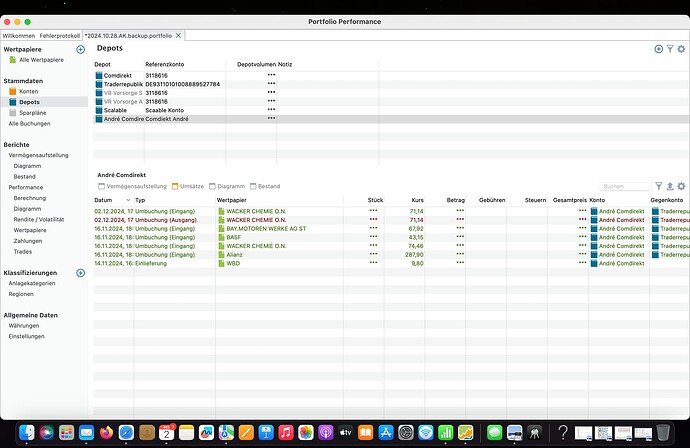Click the Gesamtpreis column header
The width and height of the screenshot is (690, 448).
pyautogui.click(x=569, y=200)
